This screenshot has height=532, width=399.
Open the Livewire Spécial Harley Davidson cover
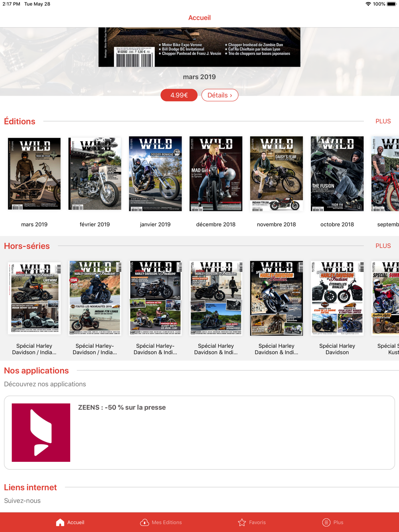pos(34,298)
